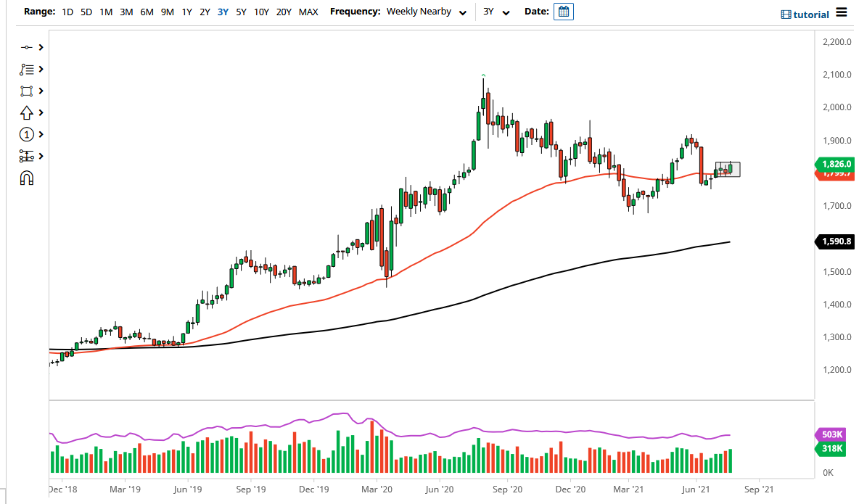Expand the arrow tool options chevron
Image resolution: width=859 pixels, height=504 pixels.
[41, 112]
